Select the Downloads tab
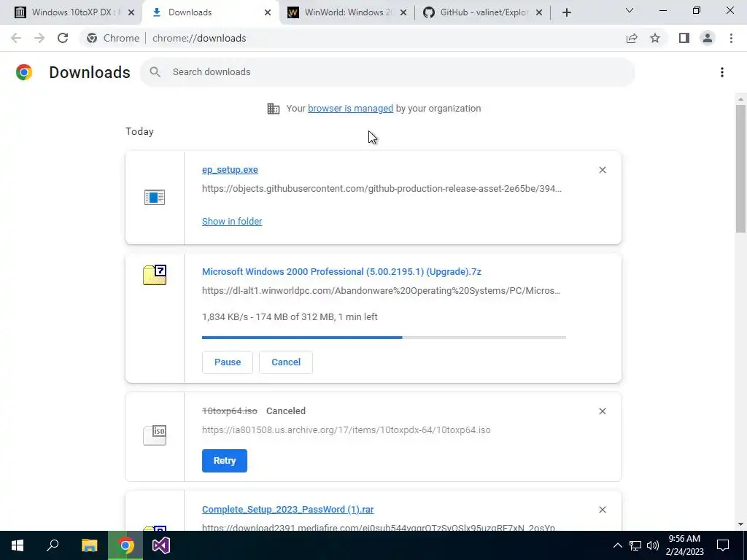Viewport: 747px width, 560px height. [211, 12]
